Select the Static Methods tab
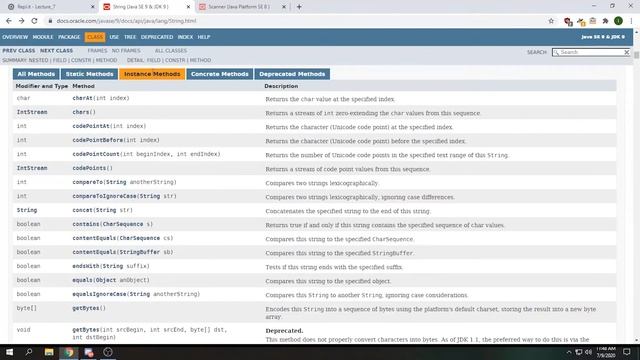 coord(89,74)
